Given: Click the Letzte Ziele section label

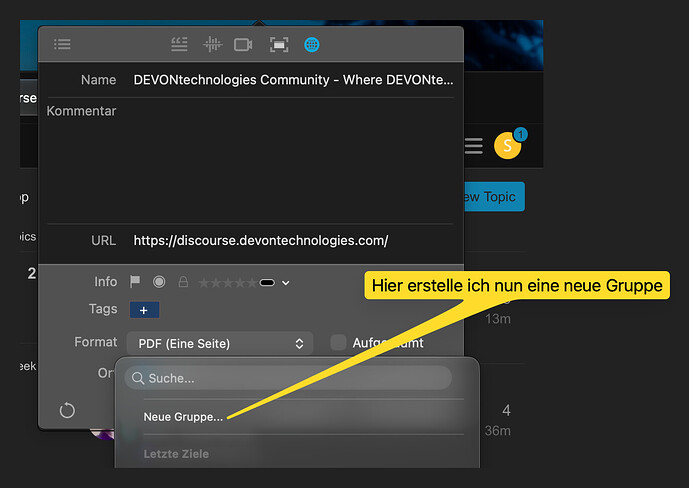Looking at the screenshot, I should pos(176,454).
